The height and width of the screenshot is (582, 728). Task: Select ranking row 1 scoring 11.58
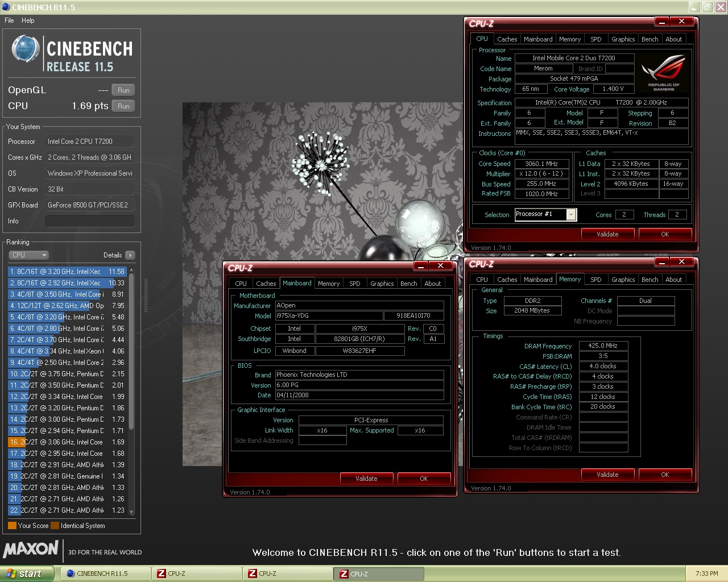[x=67, y=272]
